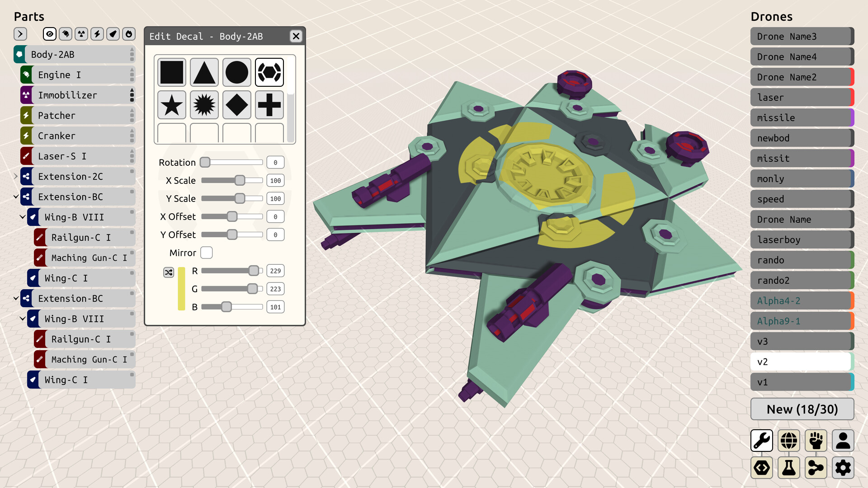The height and width of the screenshot is (488, 868).
Task: Toggle the lightning bolt parts filter
Action: pyautogui.click(x=97, y=34)
